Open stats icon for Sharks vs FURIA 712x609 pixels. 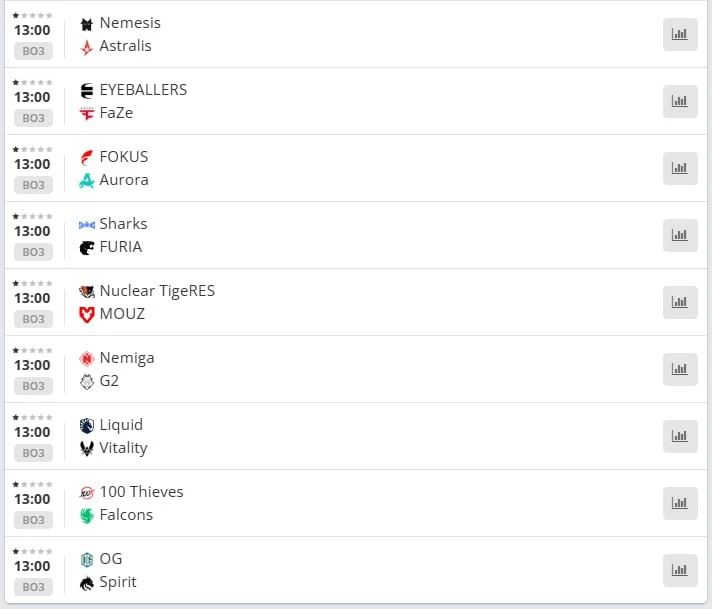click(x=680, y=235)
